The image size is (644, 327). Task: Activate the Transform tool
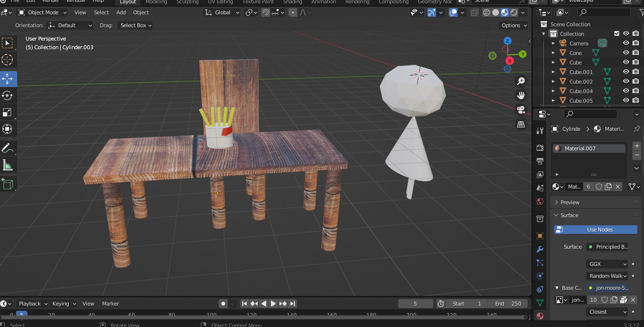[x=7, y=129]
